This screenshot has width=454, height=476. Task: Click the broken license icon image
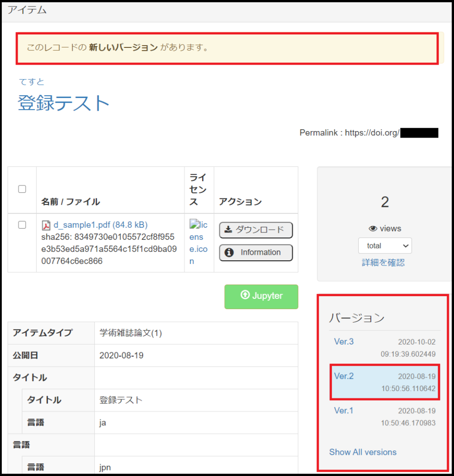198,243
